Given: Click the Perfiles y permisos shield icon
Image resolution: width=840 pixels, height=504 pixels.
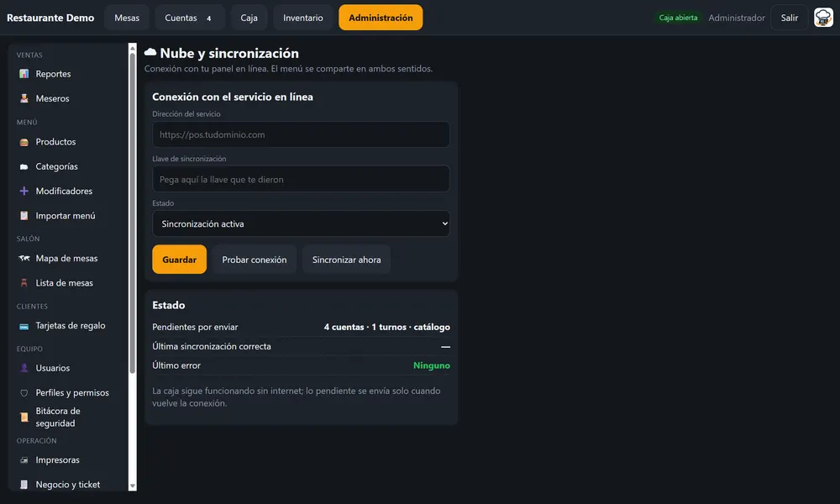Looking at the screenshot, I should coord(24,392).
